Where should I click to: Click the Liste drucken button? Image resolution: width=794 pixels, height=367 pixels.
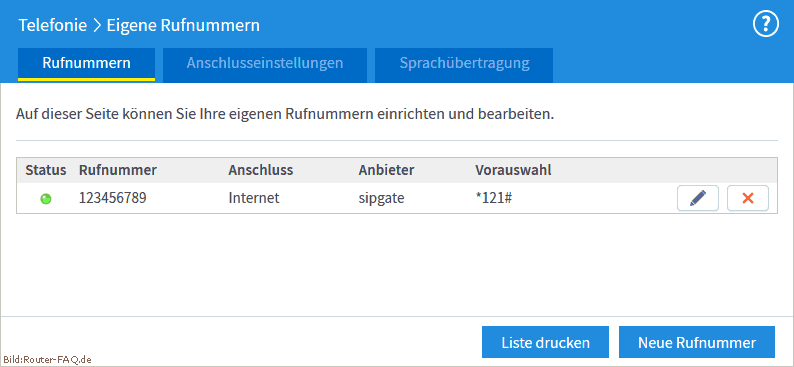point(545,342)
